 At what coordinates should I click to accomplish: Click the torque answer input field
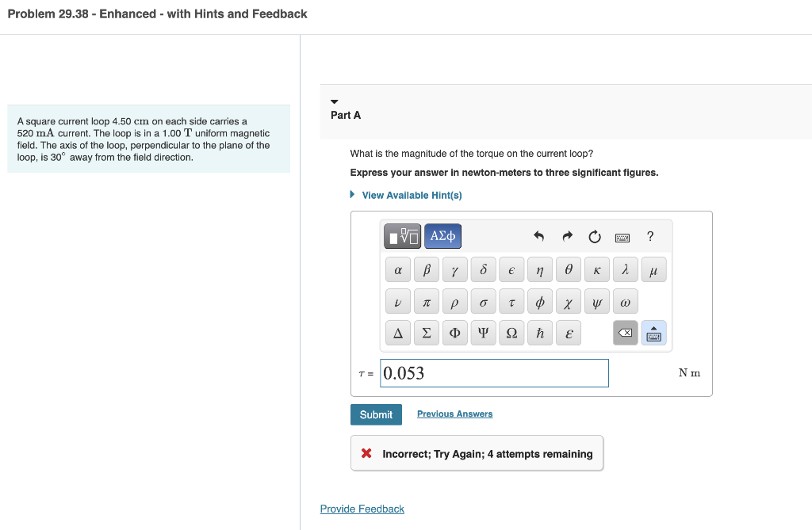pos(495,373)
